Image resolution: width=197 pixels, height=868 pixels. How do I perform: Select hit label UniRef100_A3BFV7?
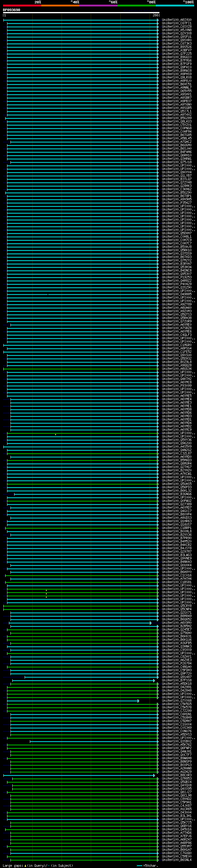[x=177, y=50]
